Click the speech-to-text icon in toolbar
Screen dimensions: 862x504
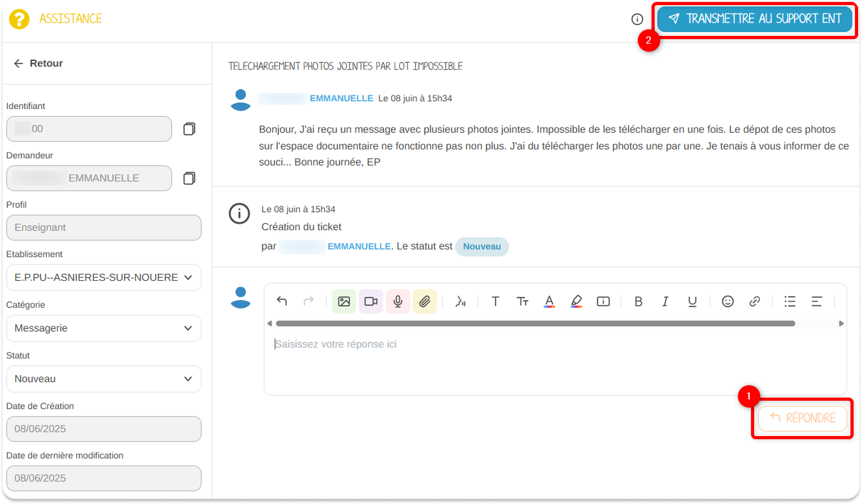point(460,301)
